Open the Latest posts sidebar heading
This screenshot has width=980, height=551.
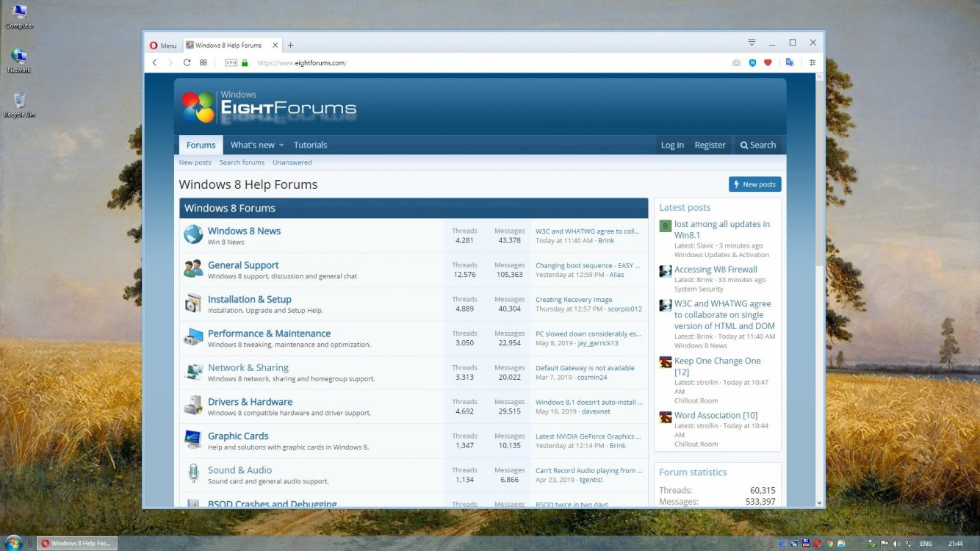click(x=685, y=208)
